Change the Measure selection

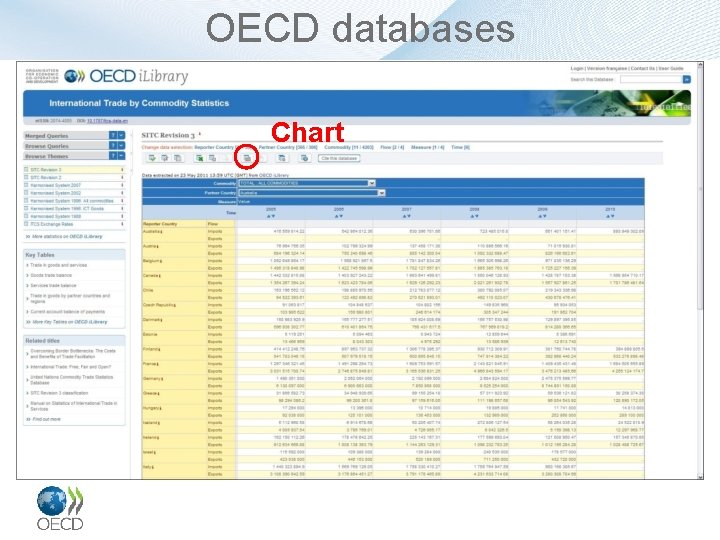428,147
